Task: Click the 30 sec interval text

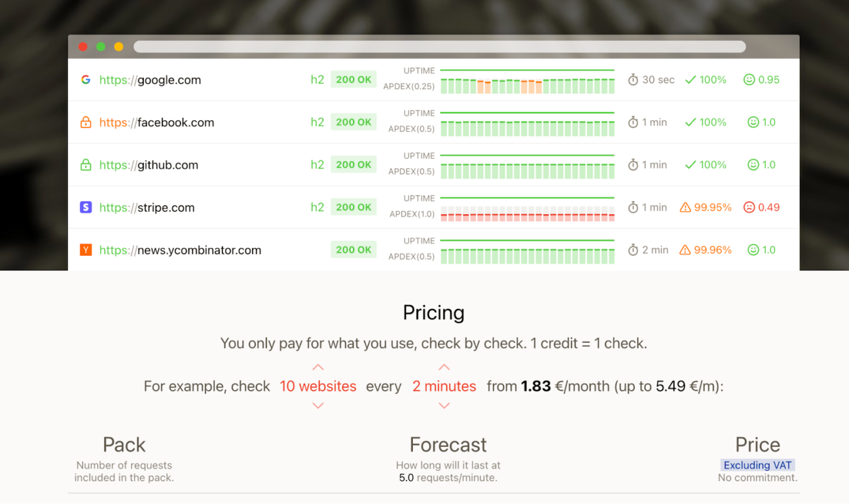Action: click(659, 80)
